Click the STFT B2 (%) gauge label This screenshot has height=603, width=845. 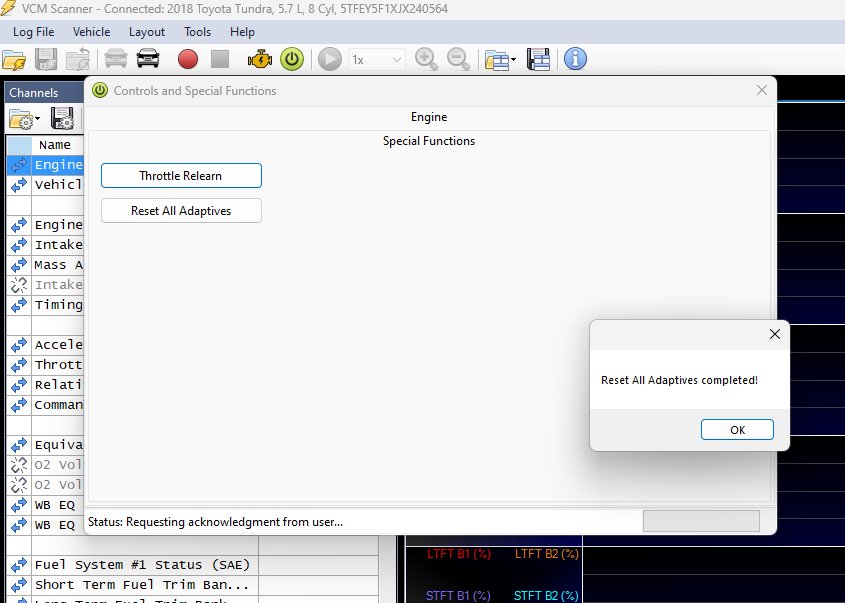click(x=546, y=595)
